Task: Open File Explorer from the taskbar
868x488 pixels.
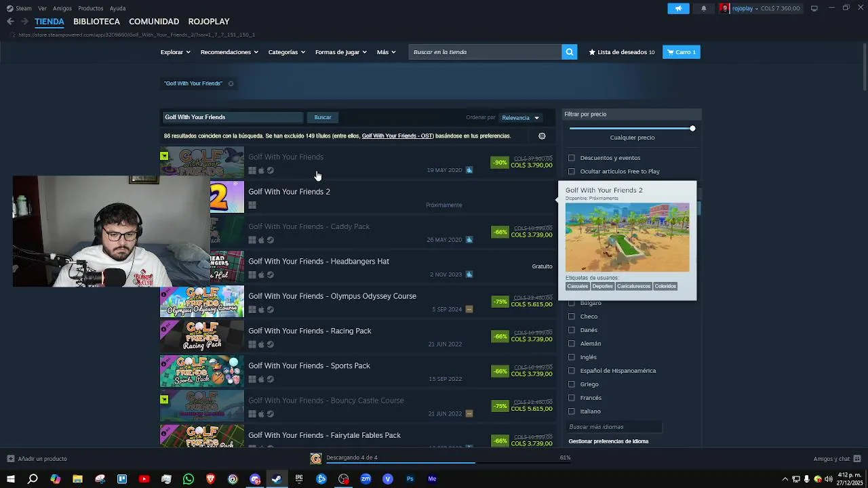Action: pos(77,479)
